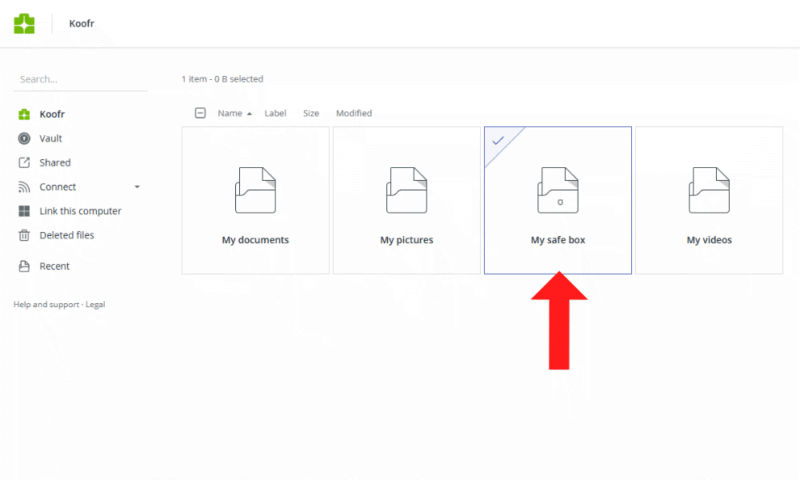Image resolution: width=800 pixels, height=480 pixels.
Task: Sort files by Size column
Action: click(311, 114)
